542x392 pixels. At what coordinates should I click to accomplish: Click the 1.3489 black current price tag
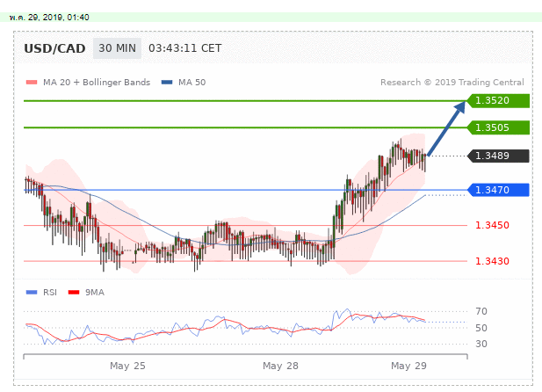pyautogui.click(x=498, y=156)
